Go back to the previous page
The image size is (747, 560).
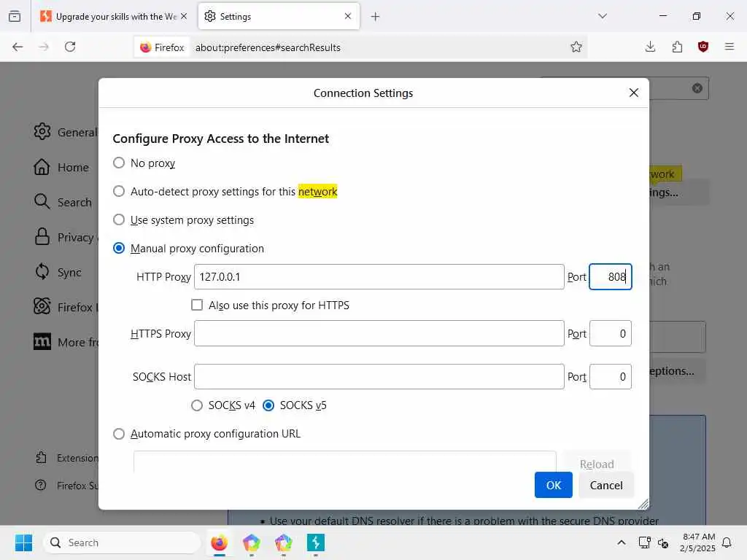click(18, 47)
